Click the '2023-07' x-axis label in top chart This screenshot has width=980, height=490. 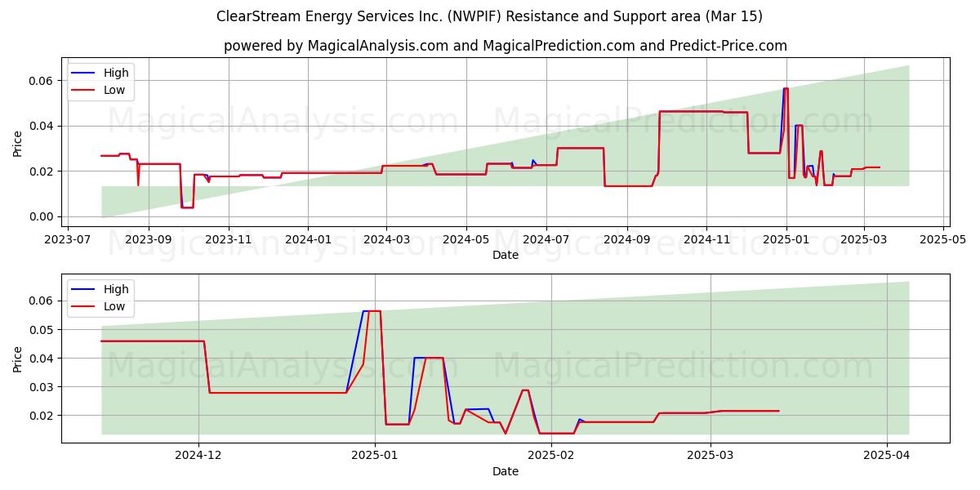67,241
